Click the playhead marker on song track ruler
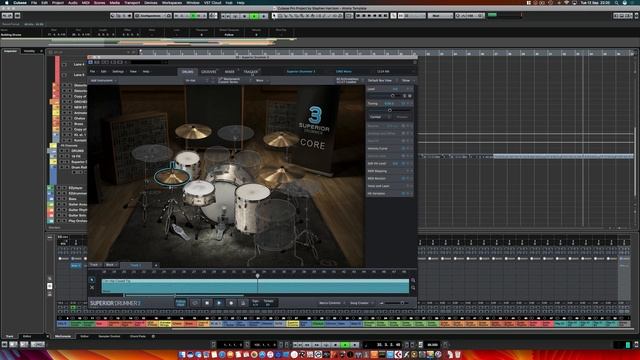This screenshot has height=360, width=640. [x=258, y=276]
